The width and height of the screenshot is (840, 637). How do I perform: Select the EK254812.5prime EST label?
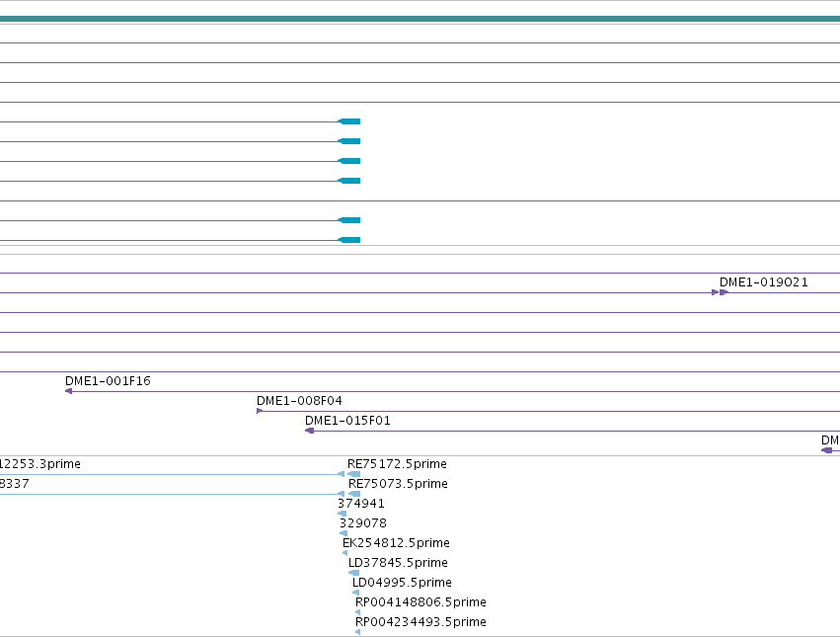[396, 542]
